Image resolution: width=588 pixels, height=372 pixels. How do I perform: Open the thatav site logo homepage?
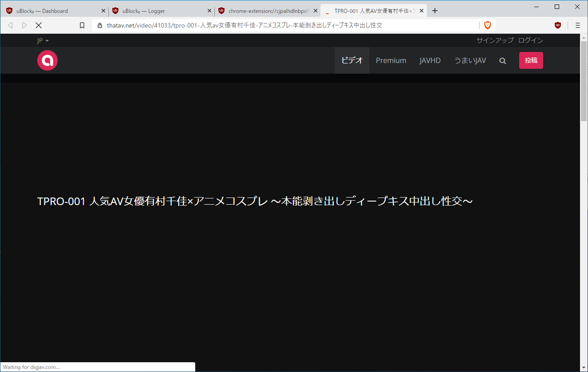(47, 60)
